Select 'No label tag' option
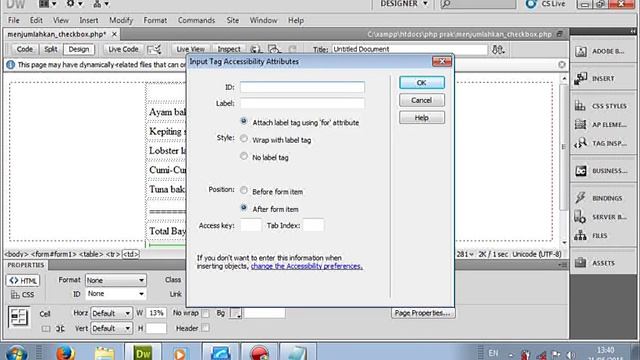Screen dimensions: 640x360 pyautogui.click(x=244, y=156)
